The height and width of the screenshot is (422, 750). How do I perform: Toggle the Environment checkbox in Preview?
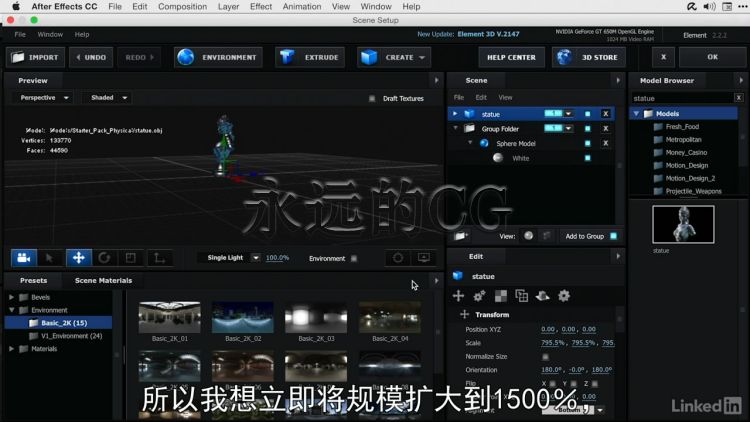click(x=354, y=258)
